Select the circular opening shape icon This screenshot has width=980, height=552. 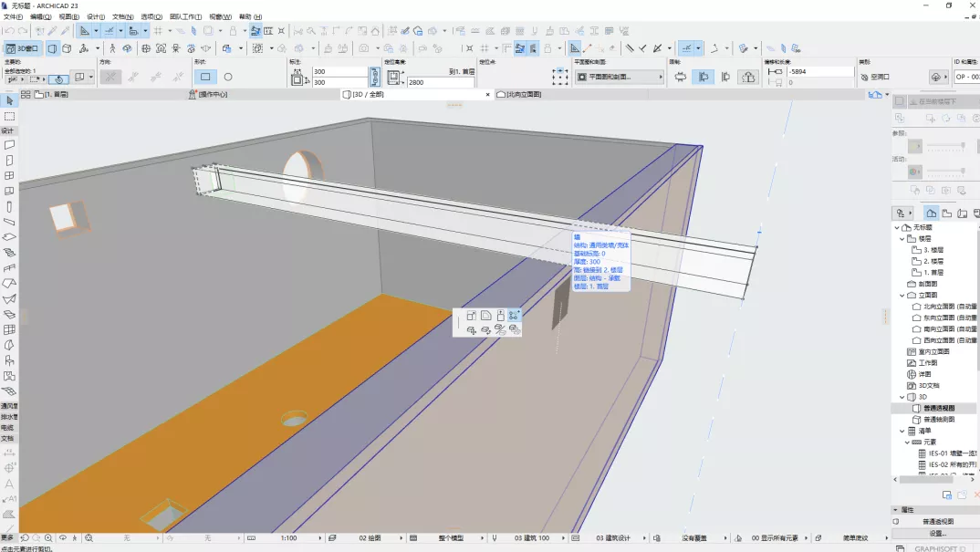(x=228, y=78)
